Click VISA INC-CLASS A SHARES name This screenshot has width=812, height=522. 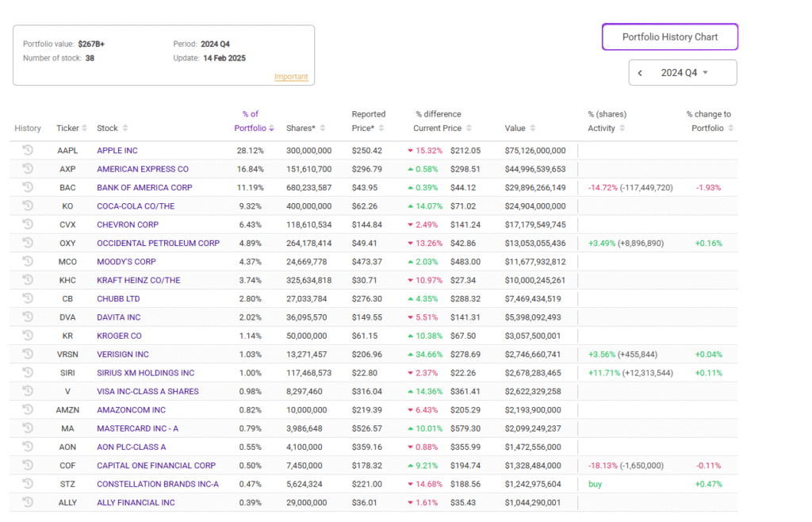tap(147, 392)
